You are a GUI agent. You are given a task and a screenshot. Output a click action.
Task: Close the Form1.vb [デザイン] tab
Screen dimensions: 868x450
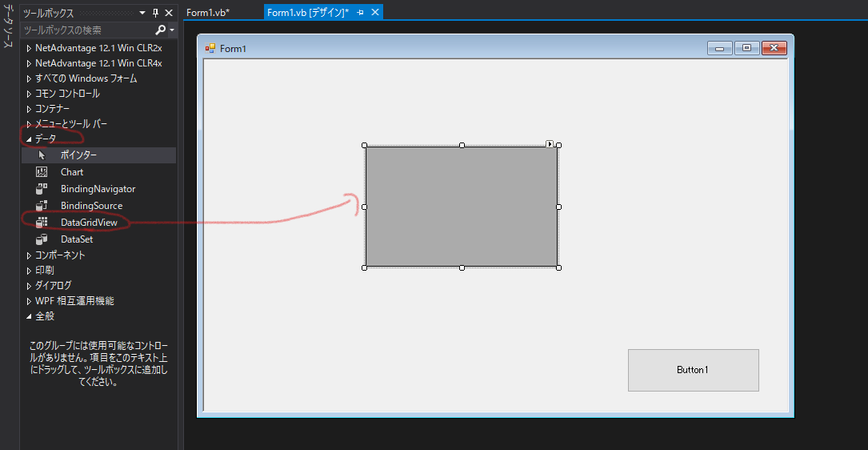(375, 13)
